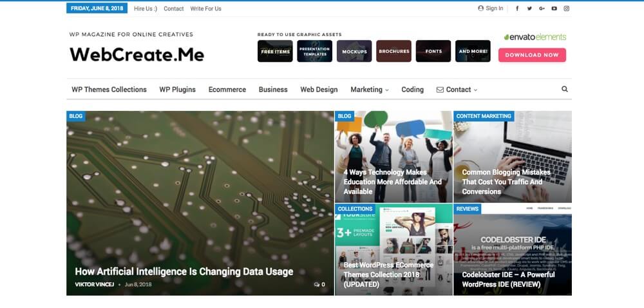Open WP Plugins menu item
The width and height of the screenshot is (644, 308).
point(178,90)
